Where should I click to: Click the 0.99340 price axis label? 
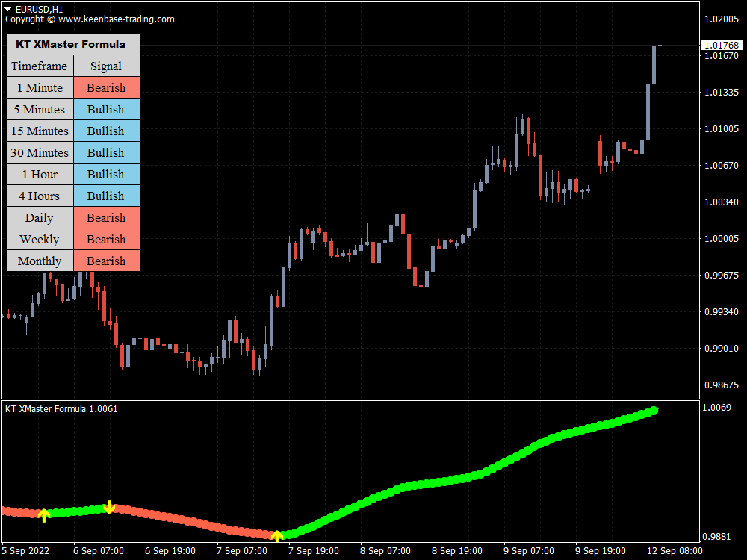tap(722, 312)
